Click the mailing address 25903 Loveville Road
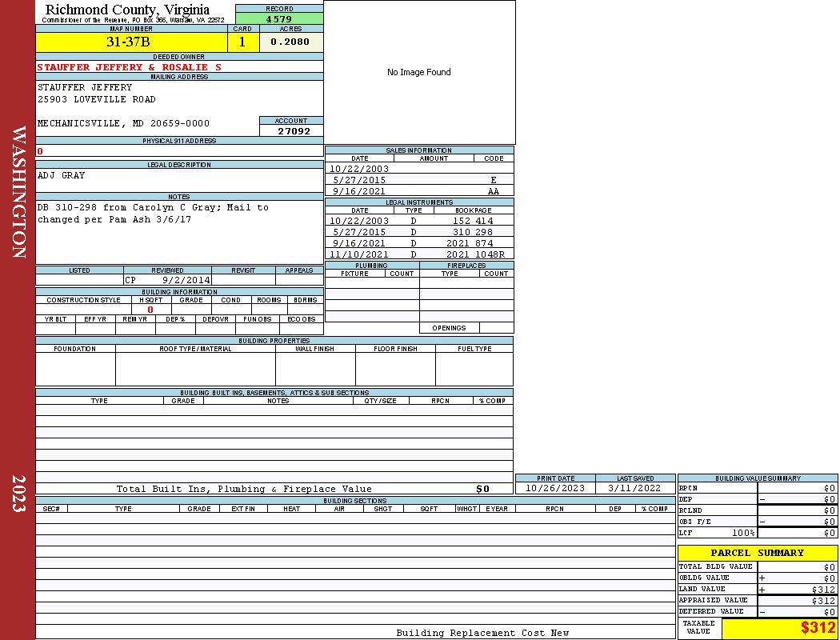Screen dimensions: 840x640 coord(97,100)
